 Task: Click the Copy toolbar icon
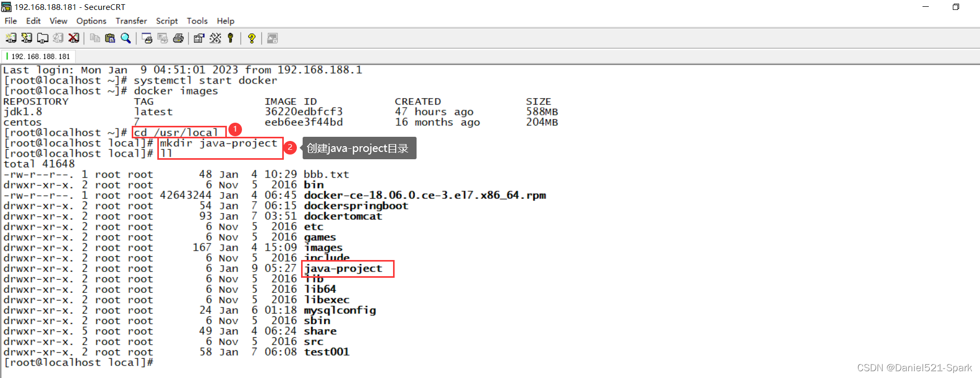95,38
